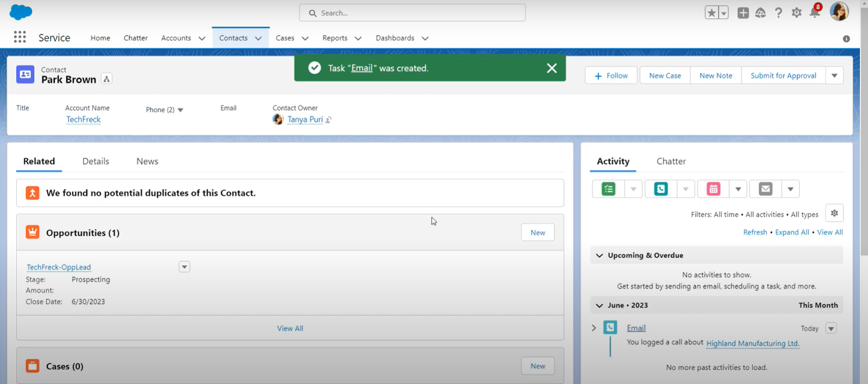The height and width of the screenshot is (384, 868).
Task: Click the Salesforce cloud logo
Action: [21, 12]
